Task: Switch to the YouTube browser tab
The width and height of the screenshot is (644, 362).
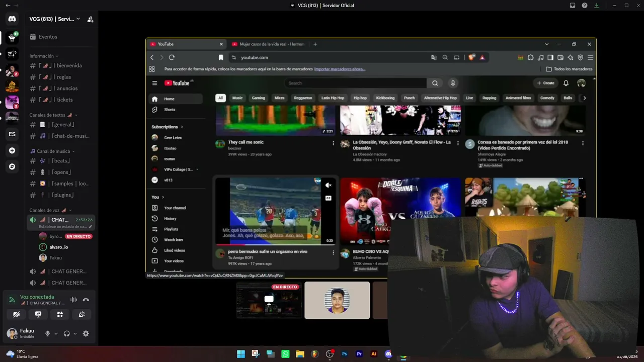Action: click(x=186, y=44)
